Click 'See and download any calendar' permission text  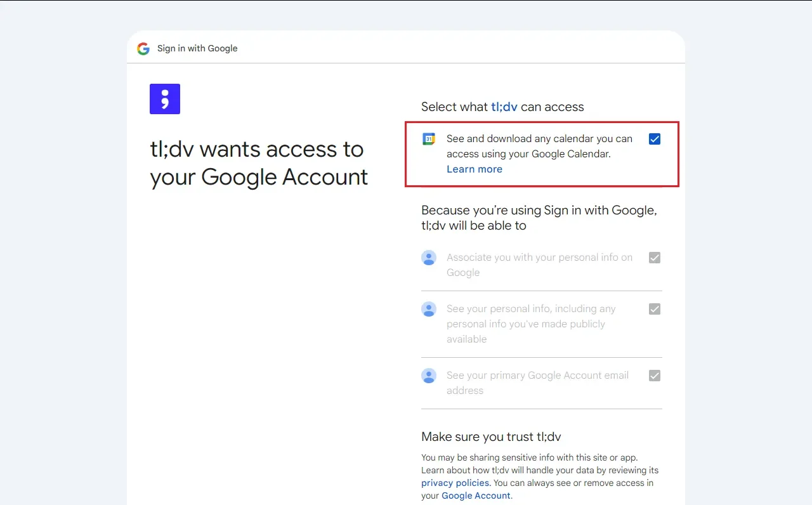pyautogui.click(x=539, y=146)
